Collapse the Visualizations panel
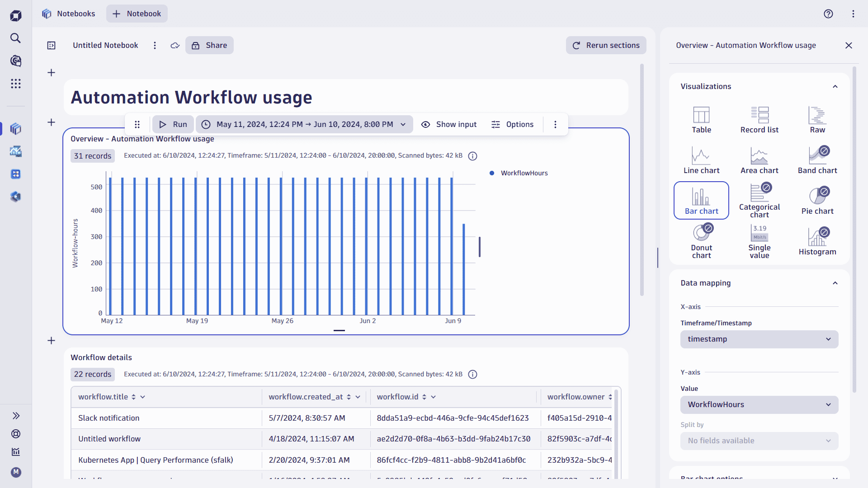 [x=835, y=86]
